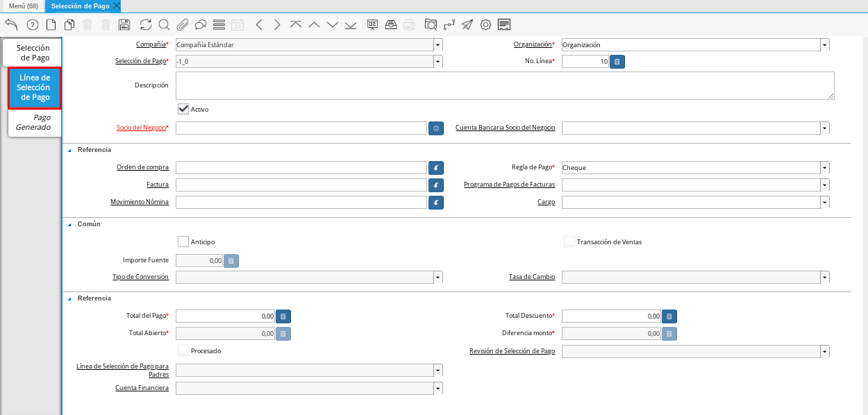868x415 pixels.
Task: Toggle the Activo checkbox
Action: (x=183, y=109)
